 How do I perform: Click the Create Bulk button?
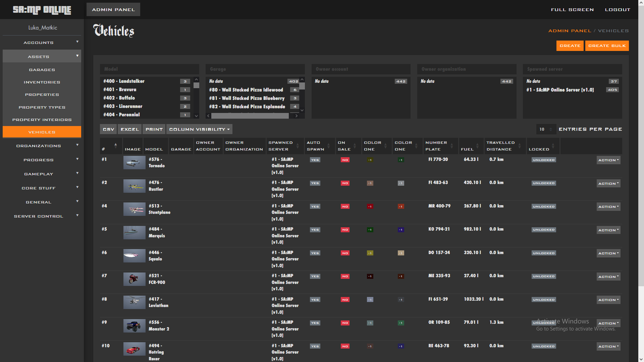tap(607, 46)
